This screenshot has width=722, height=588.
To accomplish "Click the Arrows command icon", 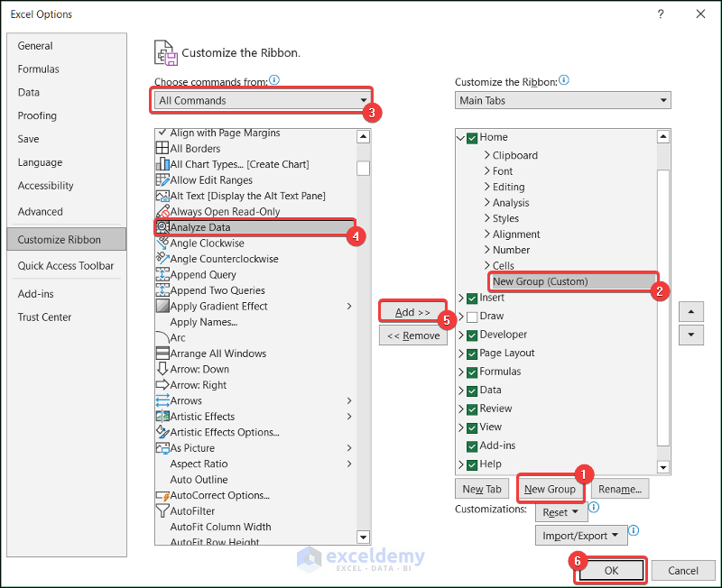I will (x=162, y=400).
